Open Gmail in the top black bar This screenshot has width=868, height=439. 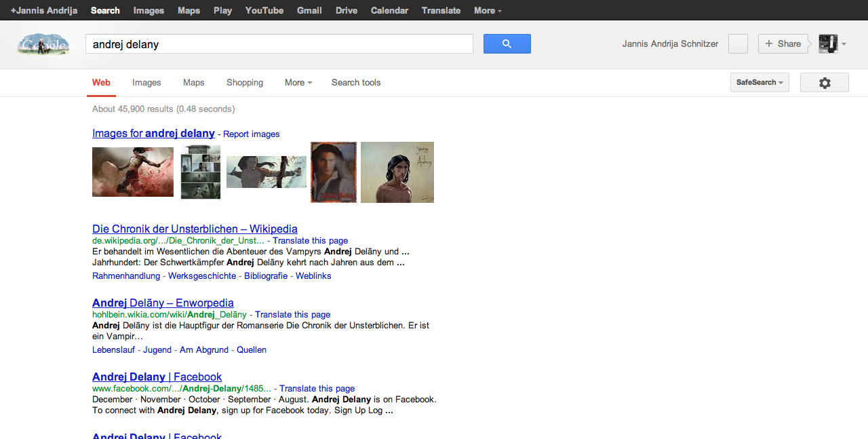309,10
